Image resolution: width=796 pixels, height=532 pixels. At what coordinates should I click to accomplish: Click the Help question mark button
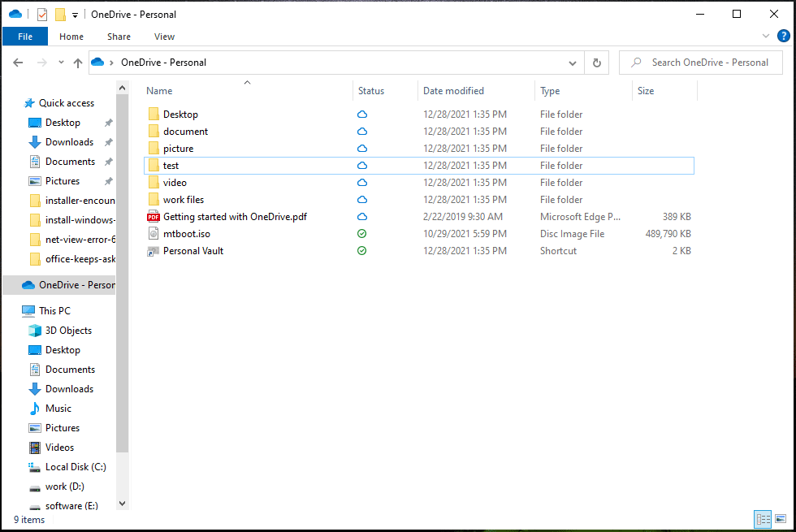coord(784,36)
